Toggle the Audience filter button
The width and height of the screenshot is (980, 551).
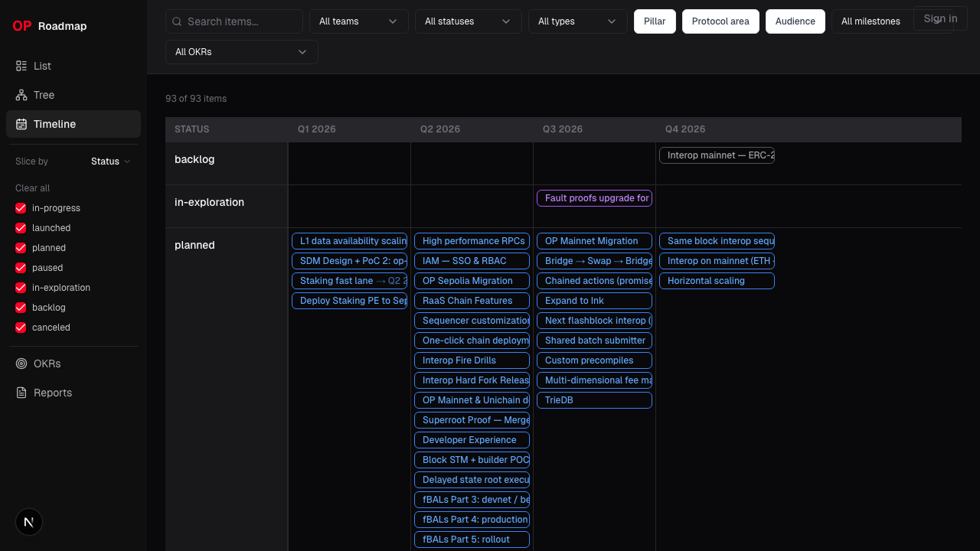click(795, 21)
